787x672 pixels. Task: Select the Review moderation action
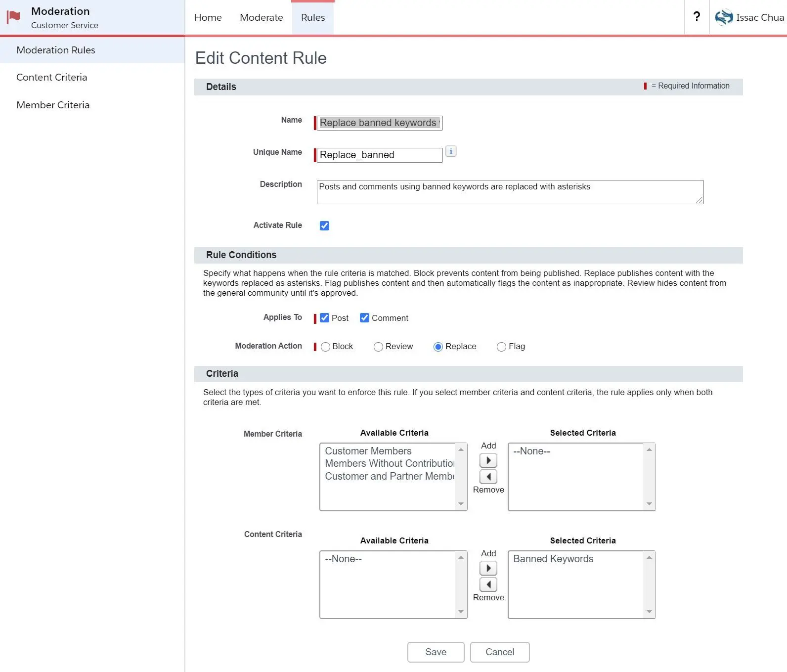click(378, 347)
